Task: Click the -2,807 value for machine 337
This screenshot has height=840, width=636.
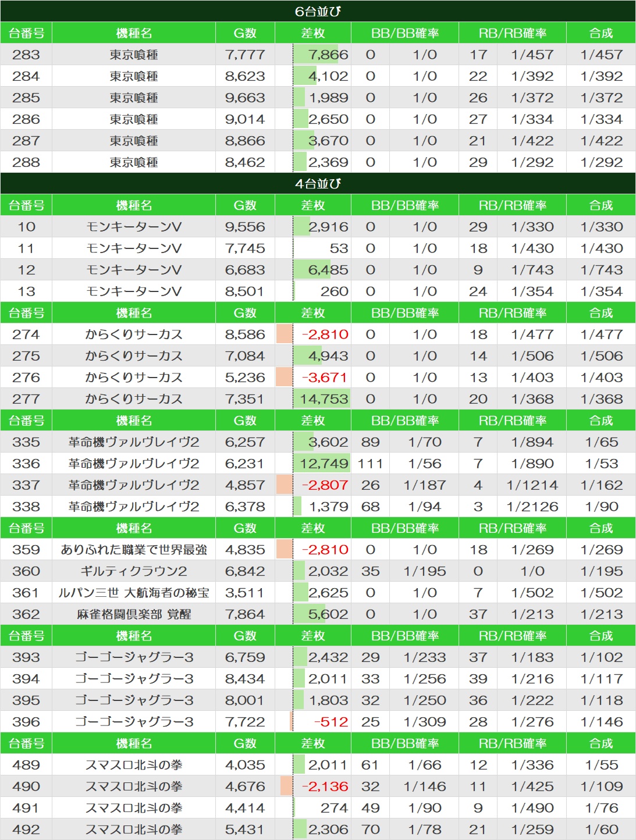Action: coord(325,485)
